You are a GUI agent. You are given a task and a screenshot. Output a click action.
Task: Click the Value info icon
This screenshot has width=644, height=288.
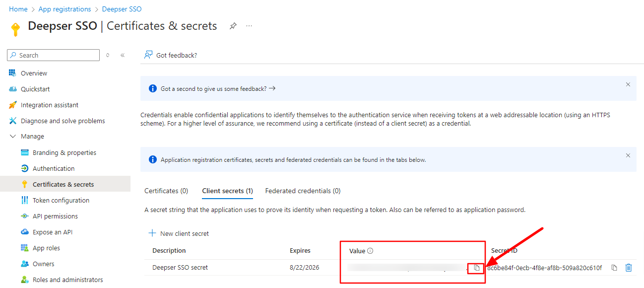pyautogui.click(x=370, y=251)
